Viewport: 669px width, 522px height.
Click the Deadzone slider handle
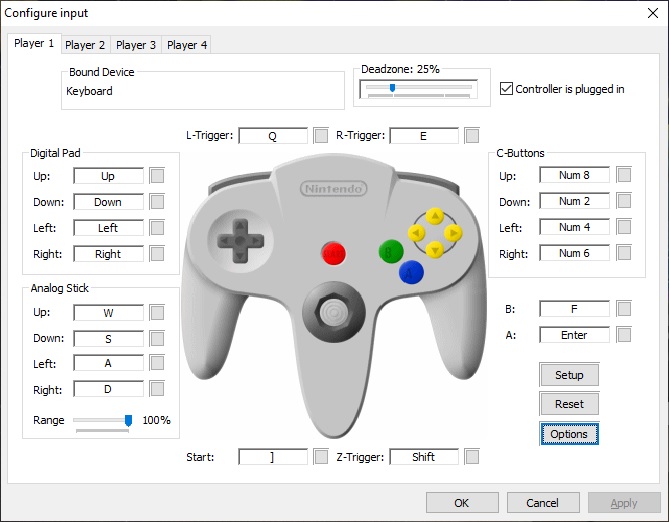point(392,88)
